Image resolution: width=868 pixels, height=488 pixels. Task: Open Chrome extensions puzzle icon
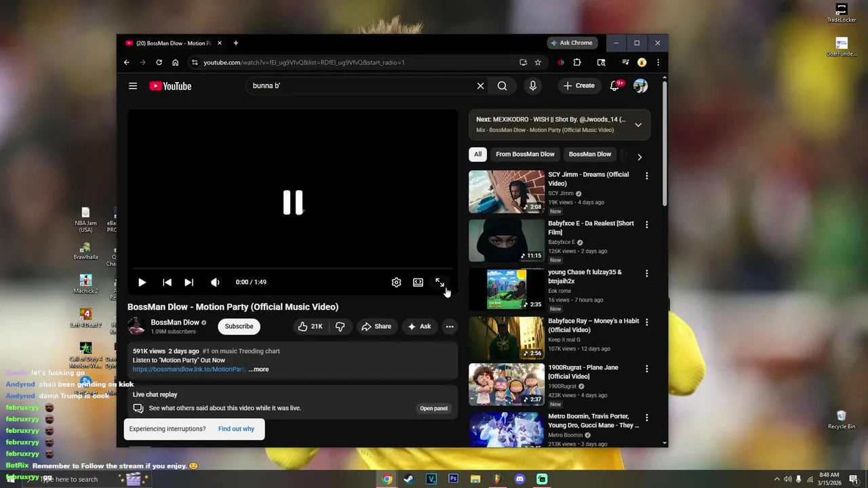pos(577,62)
